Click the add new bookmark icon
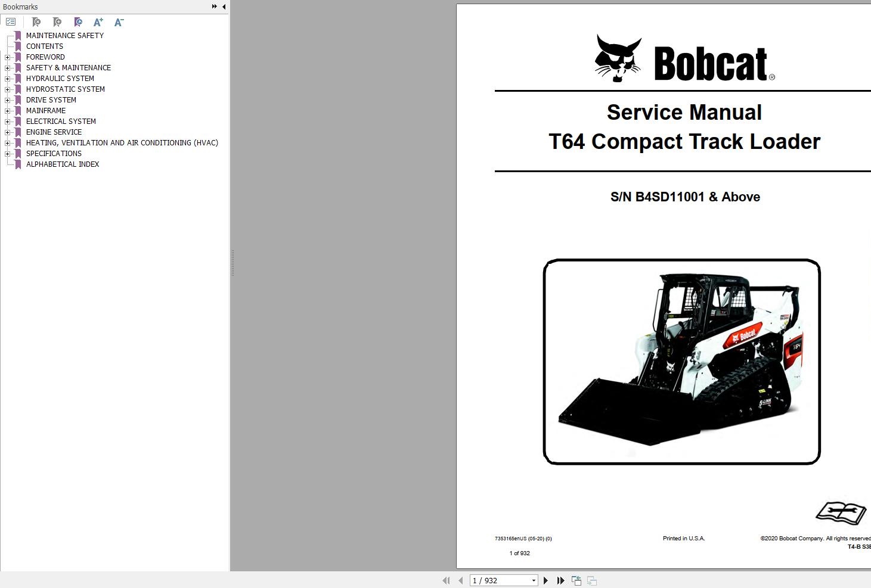Screen dimensions: 871x588 click(x=57, y=22)
